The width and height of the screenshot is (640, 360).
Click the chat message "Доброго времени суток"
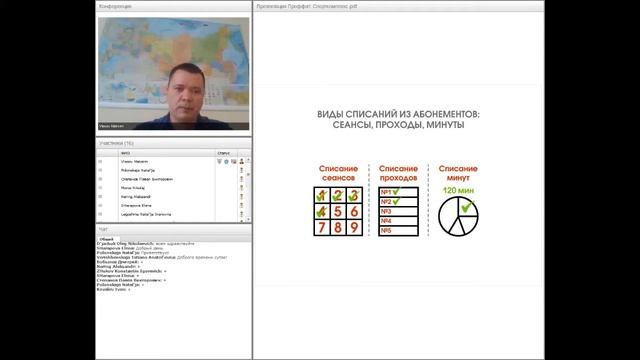(162, 258)
